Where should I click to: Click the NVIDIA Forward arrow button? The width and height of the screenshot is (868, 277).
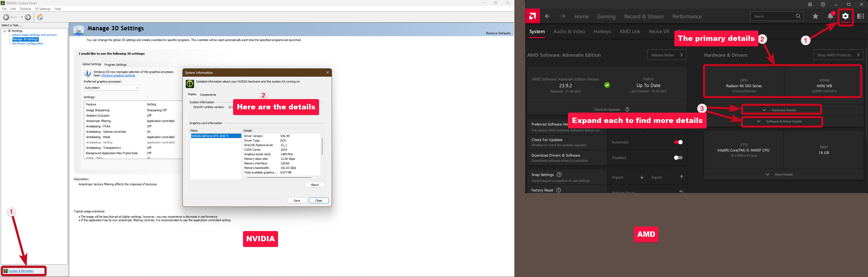28,17
